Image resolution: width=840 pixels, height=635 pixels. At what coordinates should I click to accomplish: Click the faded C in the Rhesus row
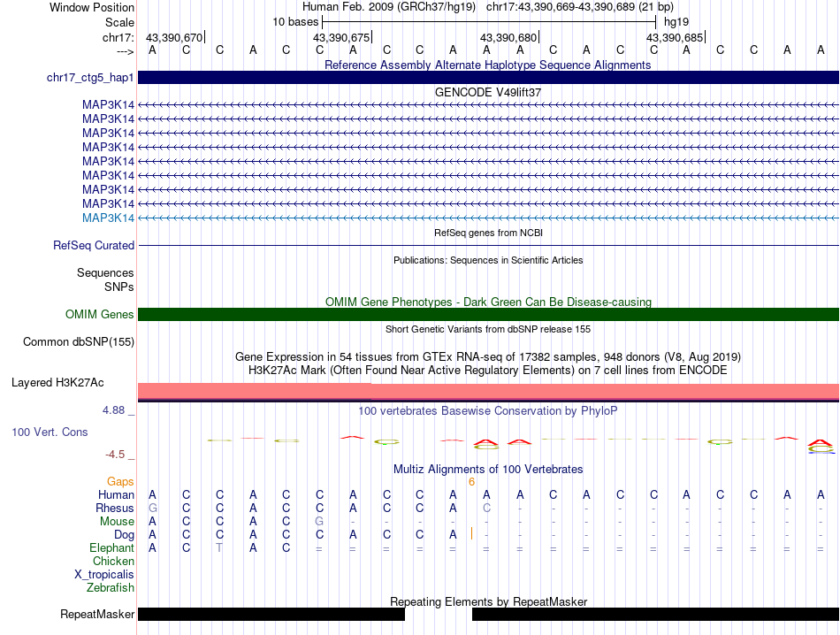486,508
